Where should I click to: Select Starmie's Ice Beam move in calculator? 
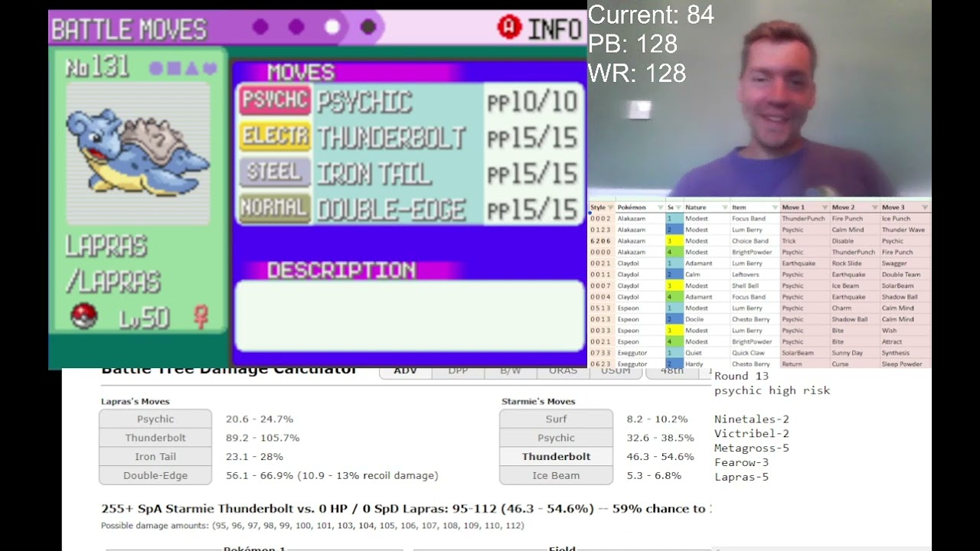(556, 475)
